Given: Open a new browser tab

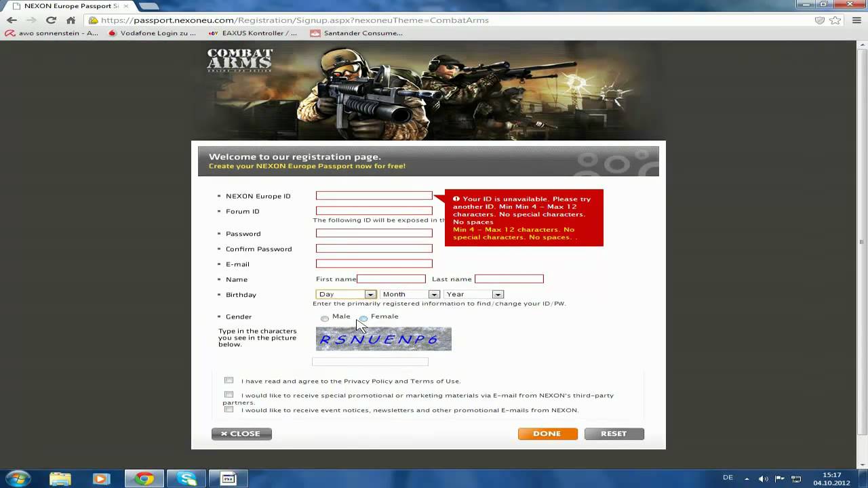Looking at the screenshot, I should 149,5.
